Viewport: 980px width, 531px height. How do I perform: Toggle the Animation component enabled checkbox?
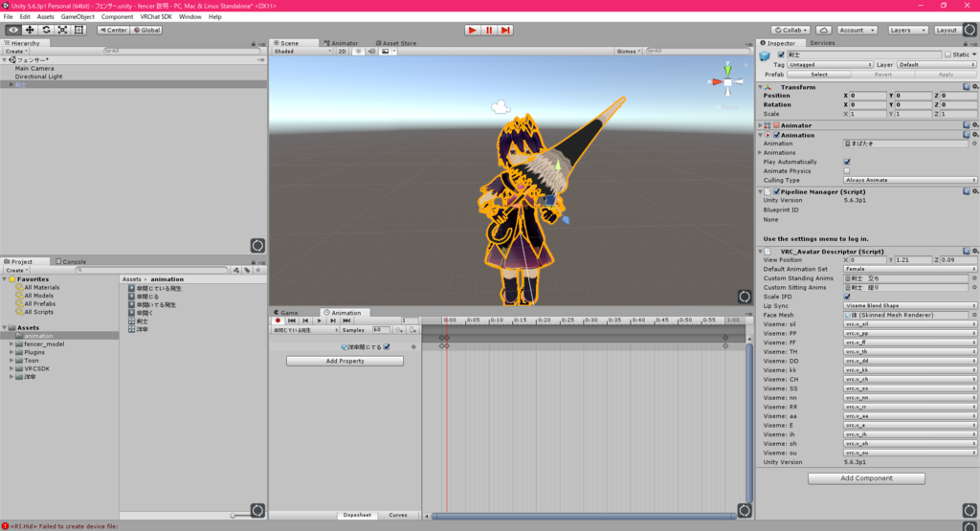click(776, 135)
